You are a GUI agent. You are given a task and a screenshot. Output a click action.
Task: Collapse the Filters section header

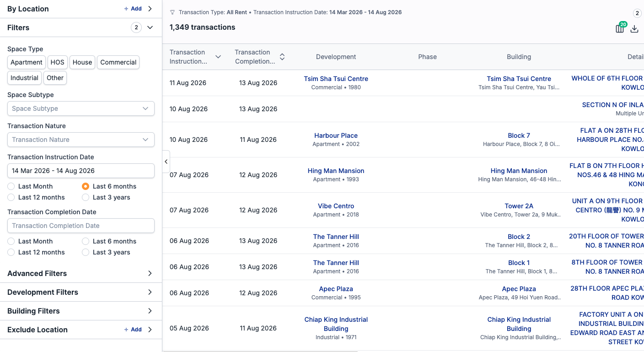click(81, 27)
